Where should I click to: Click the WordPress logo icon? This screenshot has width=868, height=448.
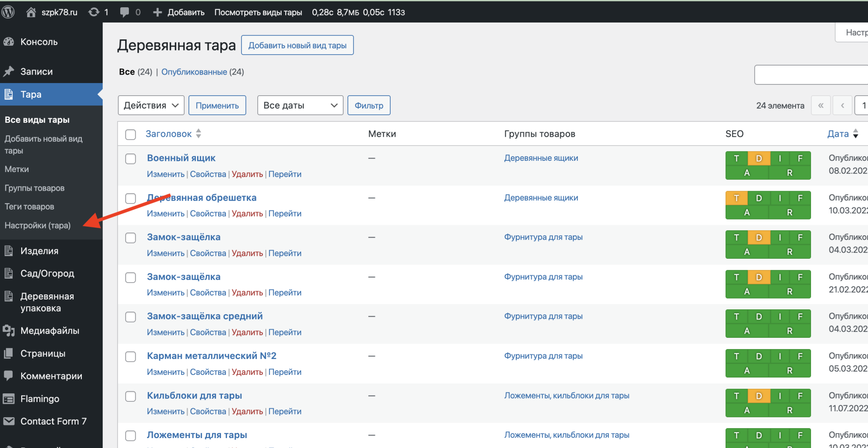coord(8,12)
